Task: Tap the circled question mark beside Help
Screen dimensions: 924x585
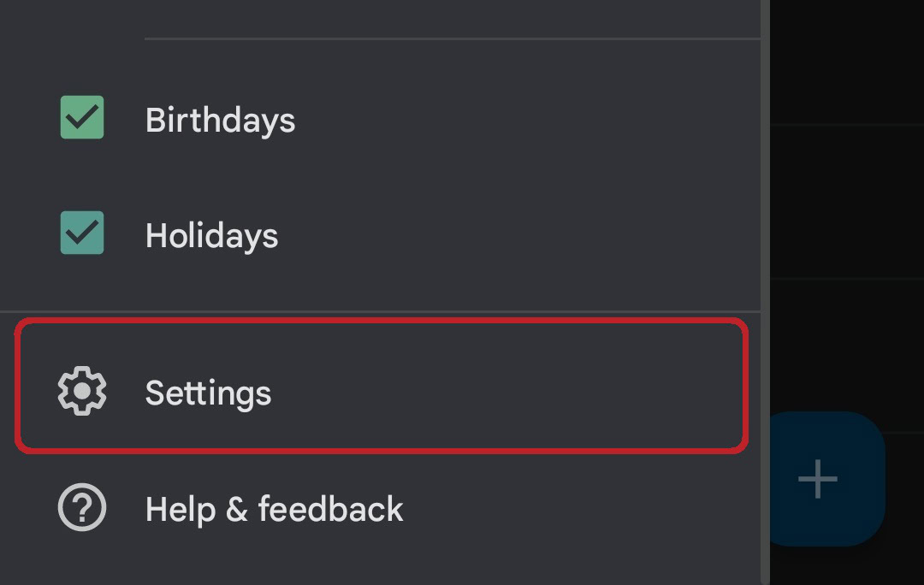Action: (x=82, y=508)
